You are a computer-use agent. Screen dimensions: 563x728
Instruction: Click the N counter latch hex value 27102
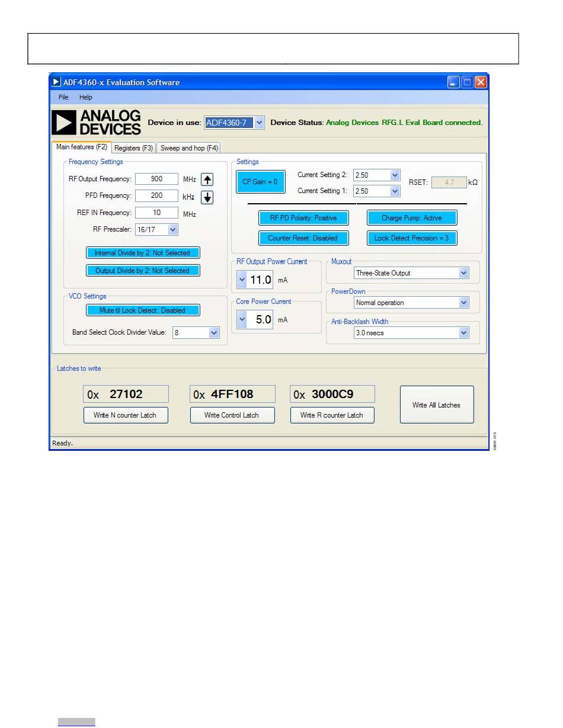(x=126, y=394)
